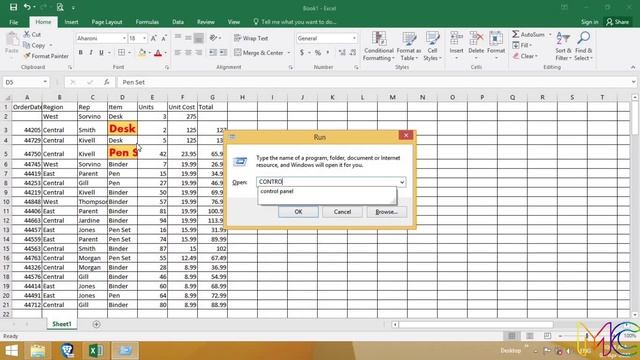Click the Fill down icon
The image size is (640, 360).
tap(516, 45)
